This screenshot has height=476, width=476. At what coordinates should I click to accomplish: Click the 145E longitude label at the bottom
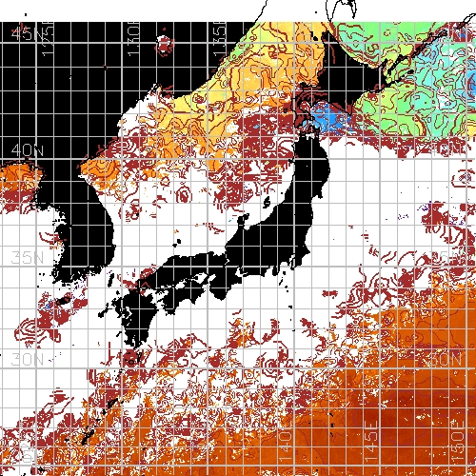pyautogui.click(x=371, y=442)
